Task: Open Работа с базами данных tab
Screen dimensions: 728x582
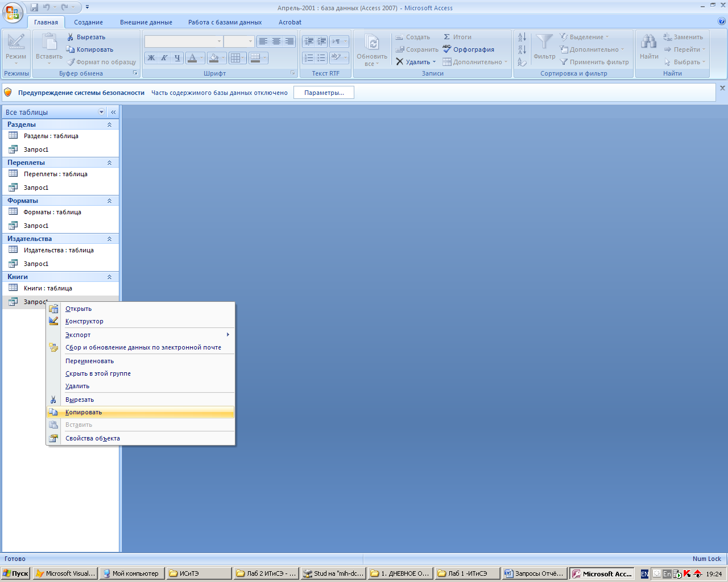Action: pos(225,22)
